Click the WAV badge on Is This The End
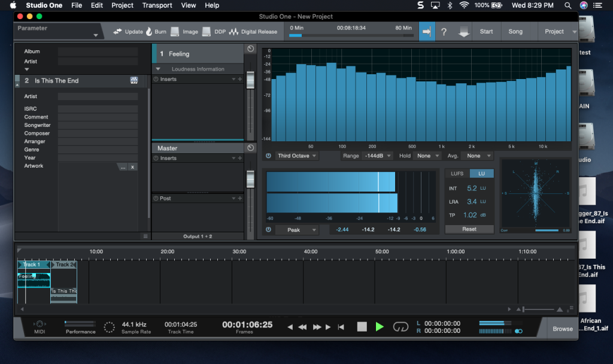Screen dimensions: 613x364 (x=133, y=80)
